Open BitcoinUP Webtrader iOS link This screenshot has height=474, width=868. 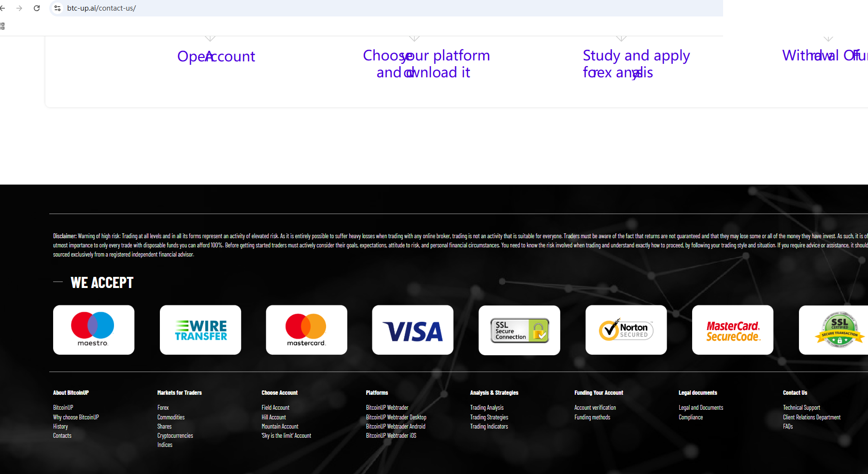click(x=391, y=436)
